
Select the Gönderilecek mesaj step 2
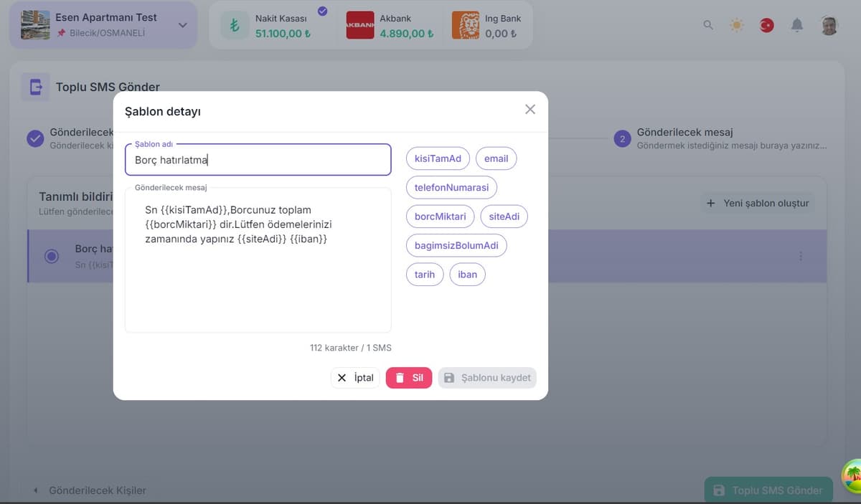[x=622, y=138]
